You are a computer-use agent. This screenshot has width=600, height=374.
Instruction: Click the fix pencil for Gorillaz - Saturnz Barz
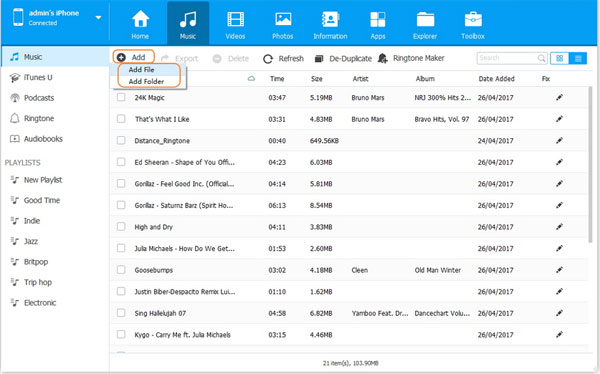(559, 205)
